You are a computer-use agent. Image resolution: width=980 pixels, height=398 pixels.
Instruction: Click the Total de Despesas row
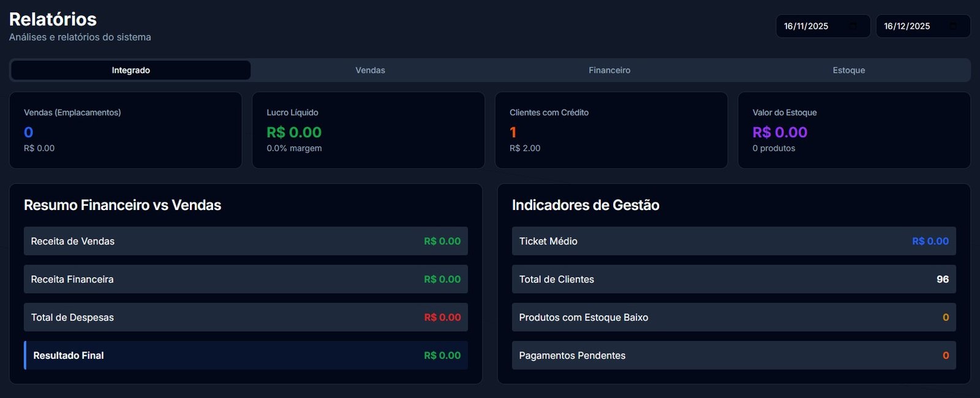(x=246, y=317)
